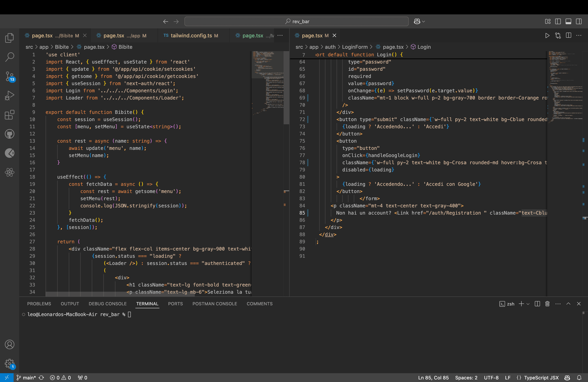Click left editor minimap slider
Screen dimensions: 588x382
[x=268, y=65]
